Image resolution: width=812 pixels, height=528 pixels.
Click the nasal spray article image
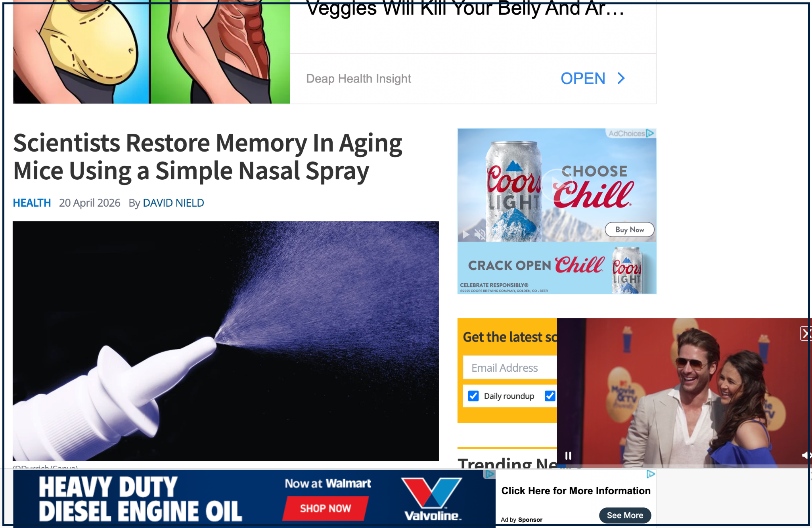pos(226,341)
